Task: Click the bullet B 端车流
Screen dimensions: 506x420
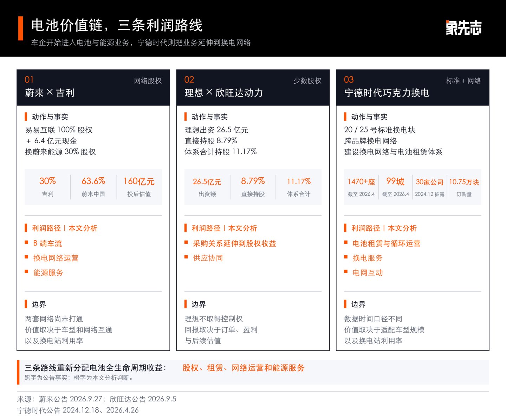Action: [x=47, y=243]
